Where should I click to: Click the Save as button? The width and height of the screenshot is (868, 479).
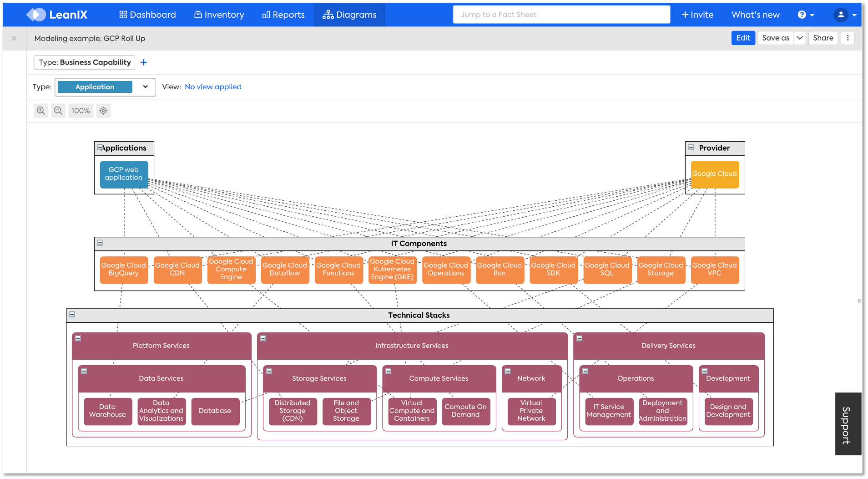coord(776,38)
